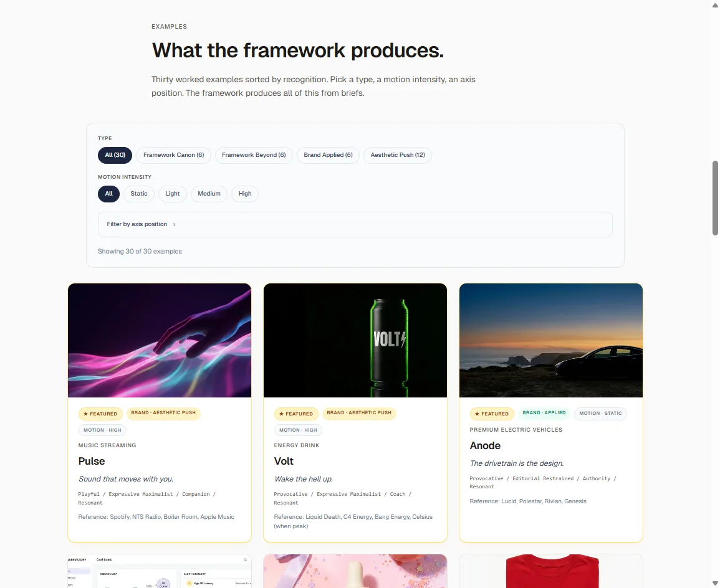This screenshot has width=720, height=588.
Task: Click 'Sound that moves with you.' tagline
Action: pos(126,479)
